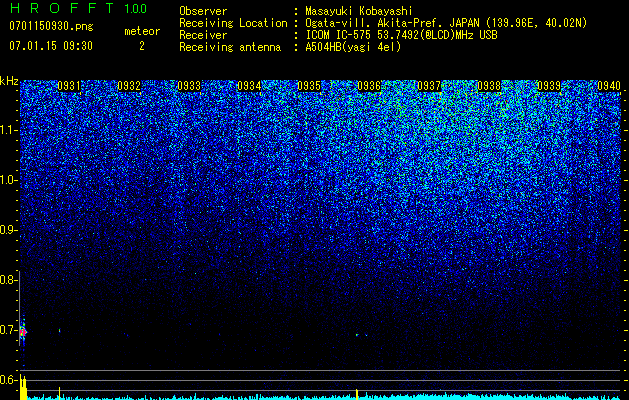Click the observer name Masayuki Kobayashi
The image size is (629, 400).
[358, 11]
